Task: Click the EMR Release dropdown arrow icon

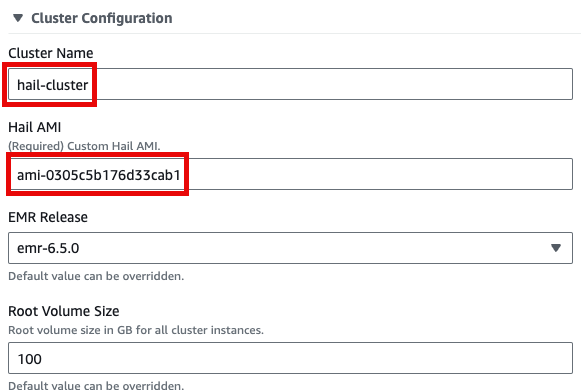Action: (555, 248)
